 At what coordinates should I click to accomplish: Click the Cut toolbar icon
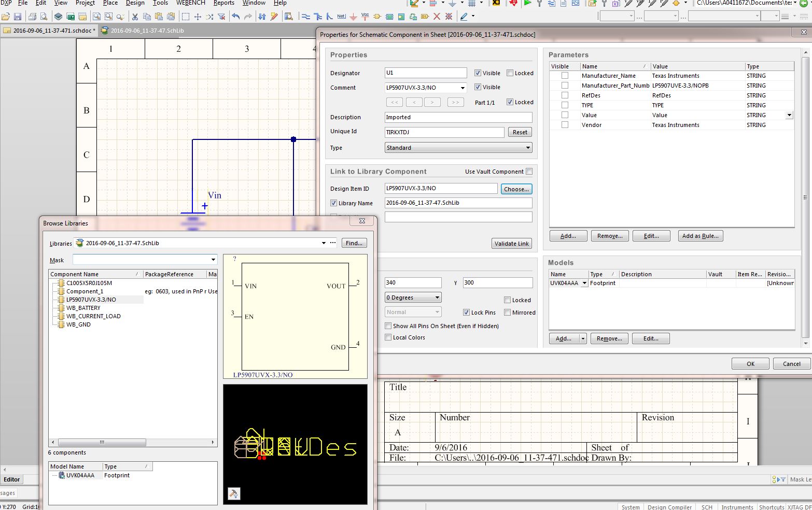click(135, 17)
